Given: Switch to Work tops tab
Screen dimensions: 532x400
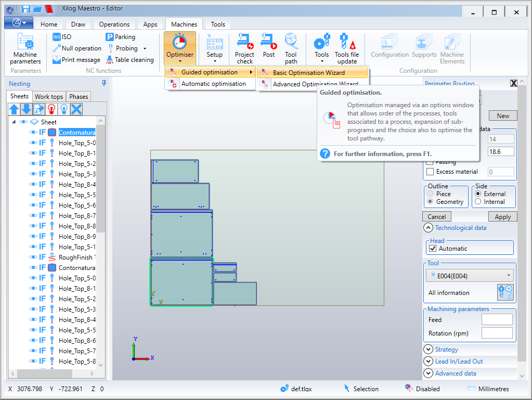Looking at the screenshot, I should coord(49,97).
